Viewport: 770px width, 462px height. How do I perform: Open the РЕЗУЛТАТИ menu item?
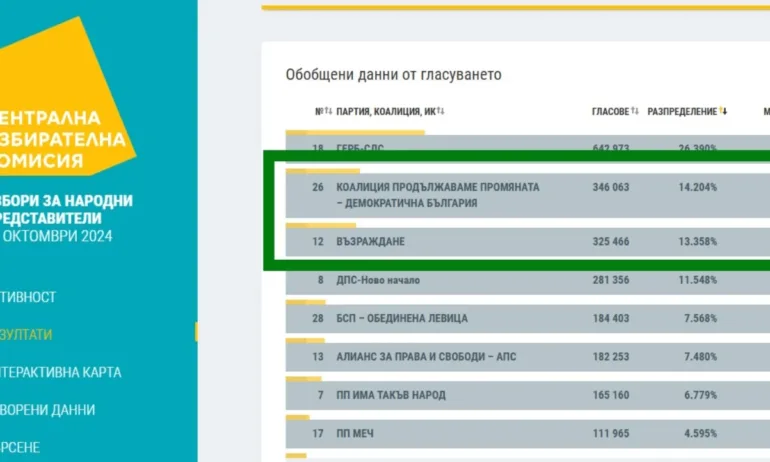point(26,334)
